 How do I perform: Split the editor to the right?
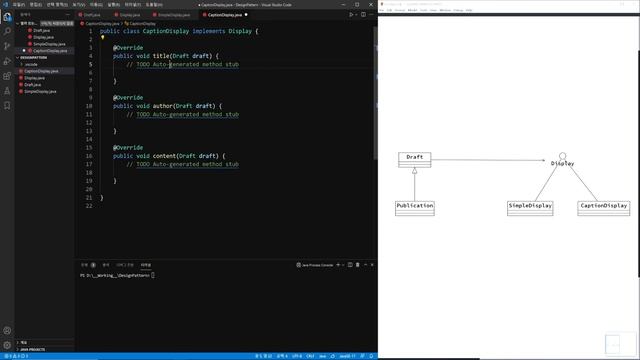pos(363,15)
